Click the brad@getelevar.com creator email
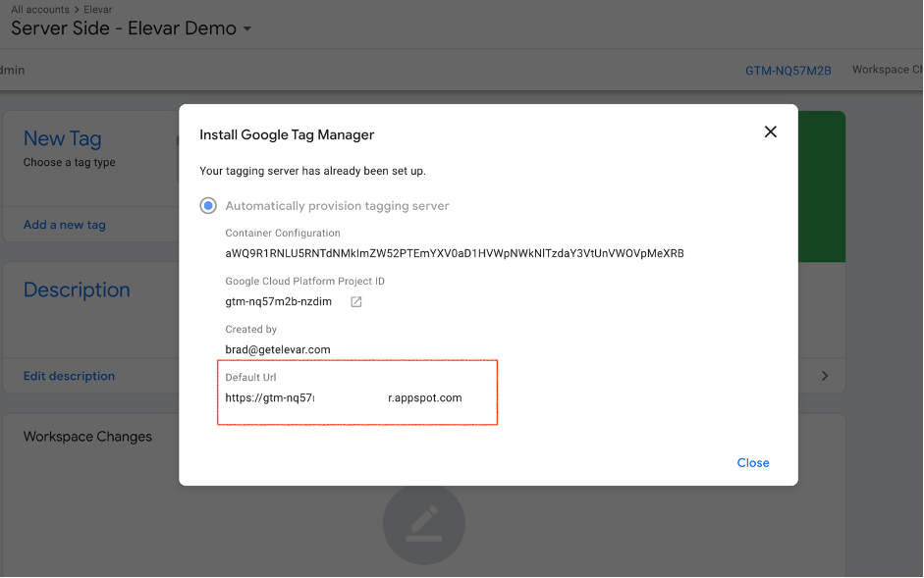Screen dimensions: 924x578 [278, 349]
